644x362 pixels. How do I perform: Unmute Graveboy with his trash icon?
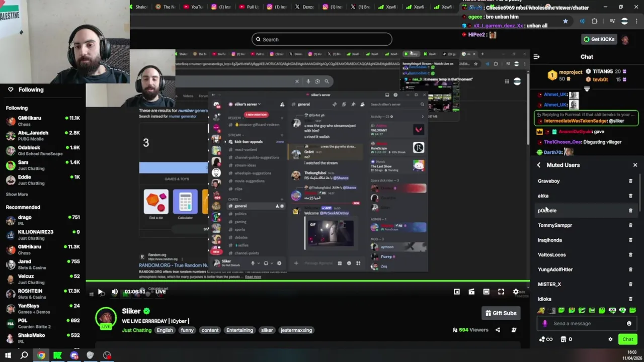(630, 181)
